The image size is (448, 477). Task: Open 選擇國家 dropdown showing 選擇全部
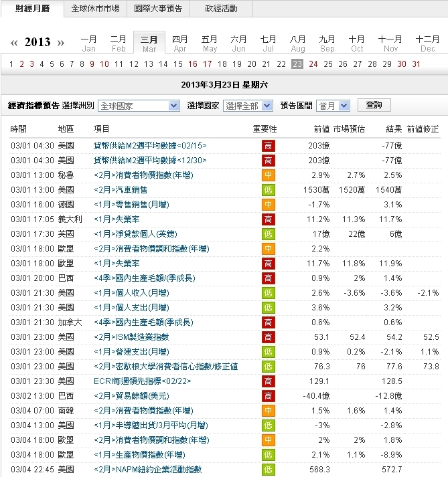tap(248, 106)
